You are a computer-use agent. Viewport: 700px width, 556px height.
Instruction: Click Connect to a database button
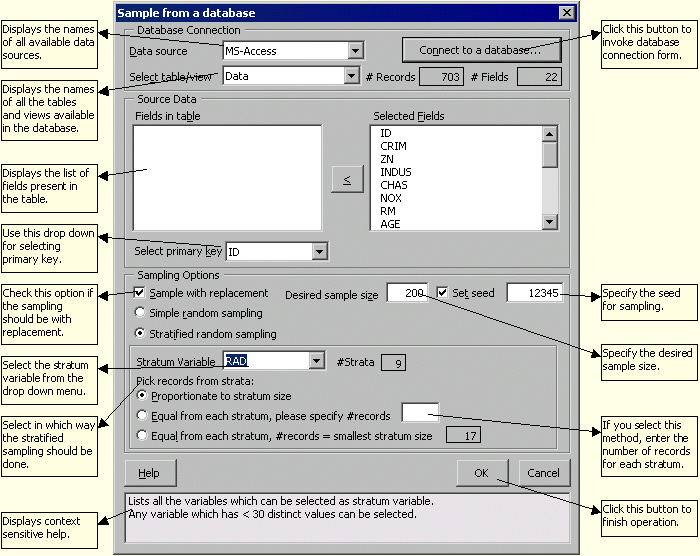[x=480, y=50]
